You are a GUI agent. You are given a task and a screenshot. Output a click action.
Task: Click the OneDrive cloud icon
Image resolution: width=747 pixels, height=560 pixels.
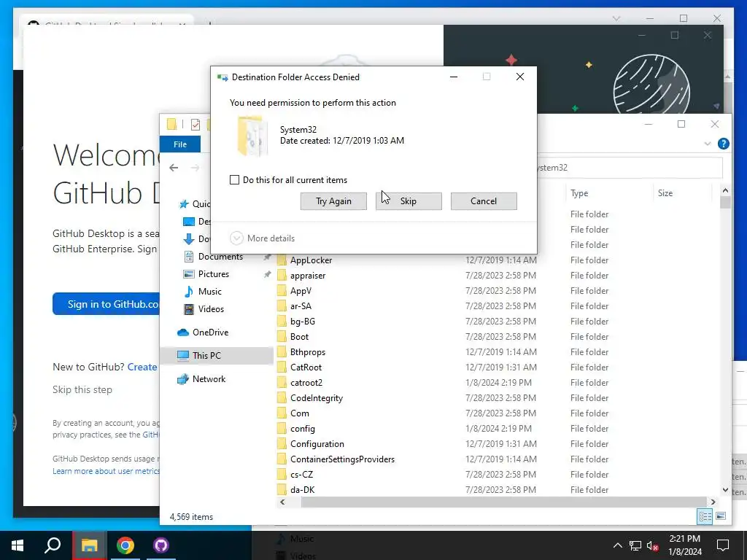(x=183, y=332)
